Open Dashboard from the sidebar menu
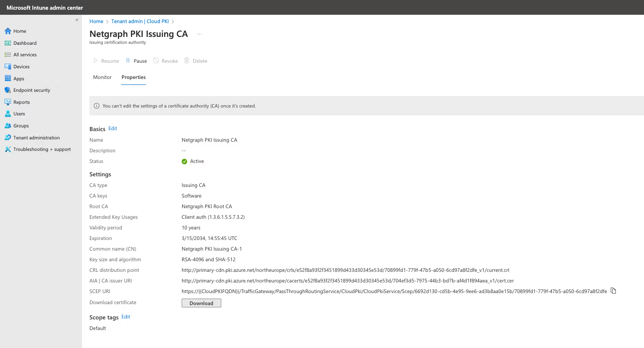The width and height of the screenshot is (644, 348). (x=25, y=43)
